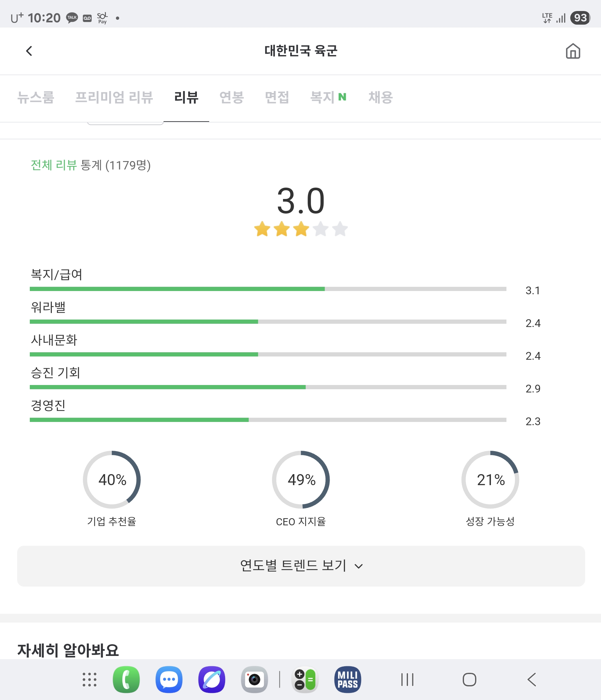Screen dimensions: 601x700
Task: Tap the system home navigation button
Action: click(469, 679)
